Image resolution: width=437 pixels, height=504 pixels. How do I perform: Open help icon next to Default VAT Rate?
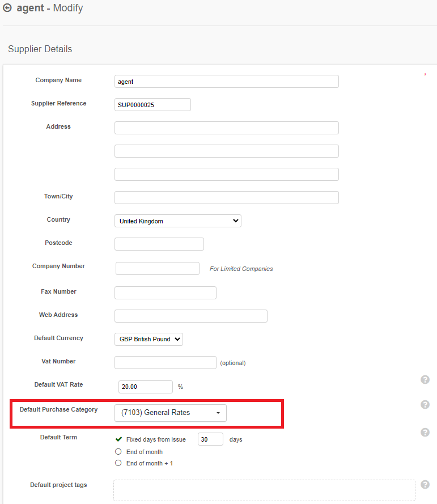point(425,380)
